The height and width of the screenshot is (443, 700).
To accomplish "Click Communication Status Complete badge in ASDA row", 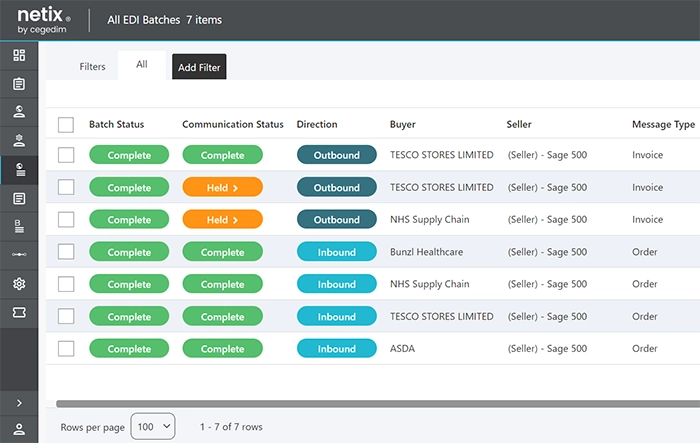I will [x=222, y=348].
